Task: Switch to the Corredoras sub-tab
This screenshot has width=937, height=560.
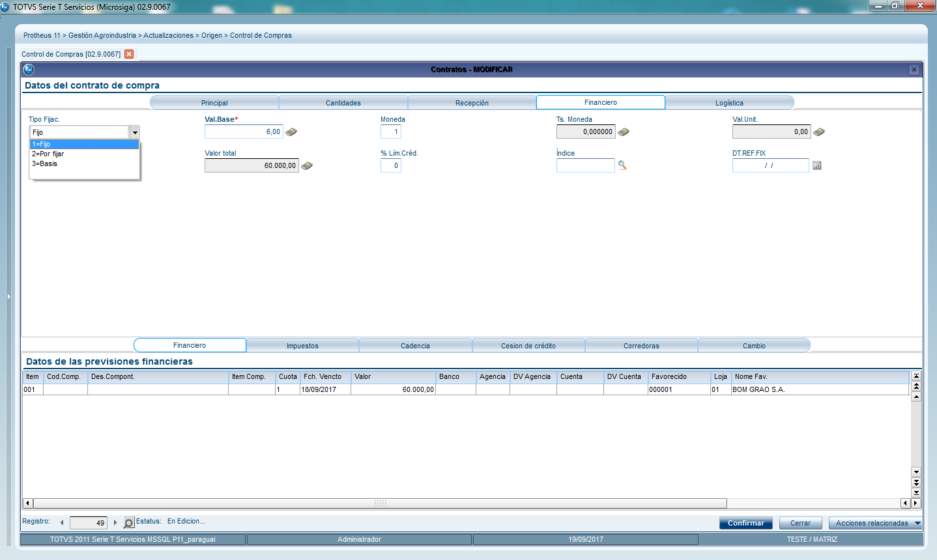Action: (641, 346)
